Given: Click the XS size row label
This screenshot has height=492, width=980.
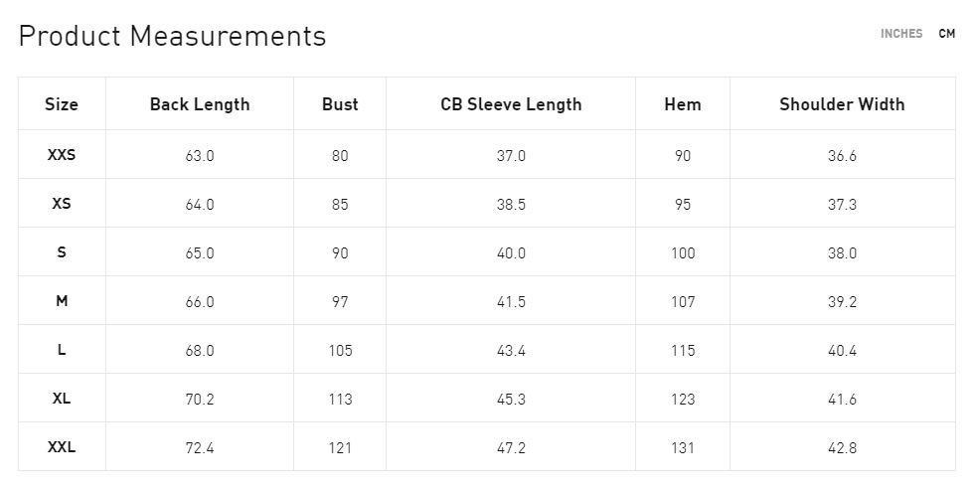Looking at the screenshot, I should pos(62,204).
